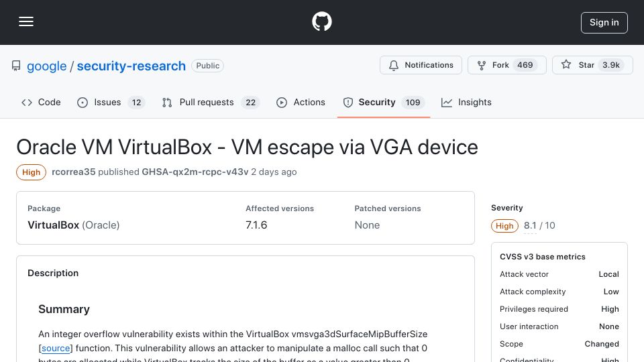Switch to the Insights tab
Viewport: 644px width, 362px height.
[x=466, y=102]
